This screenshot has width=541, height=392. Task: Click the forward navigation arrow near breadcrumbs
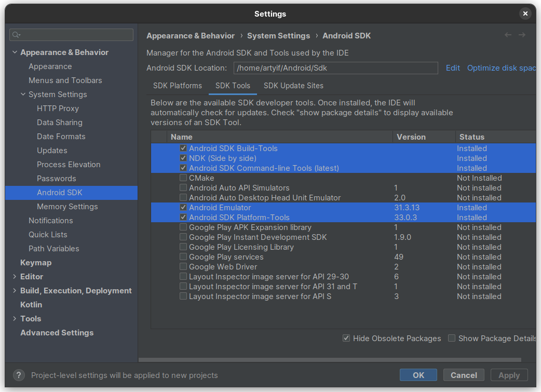523,35
